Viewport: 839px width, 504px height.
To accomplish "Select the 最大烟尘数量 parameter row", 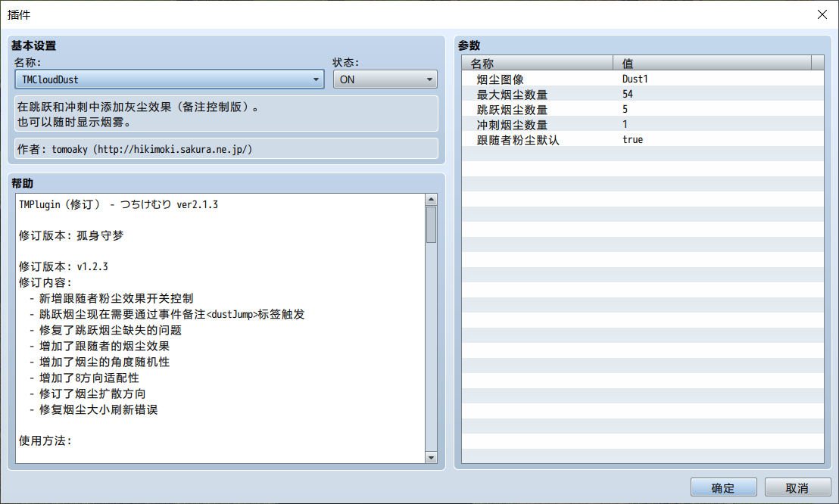I will (643, 94).
